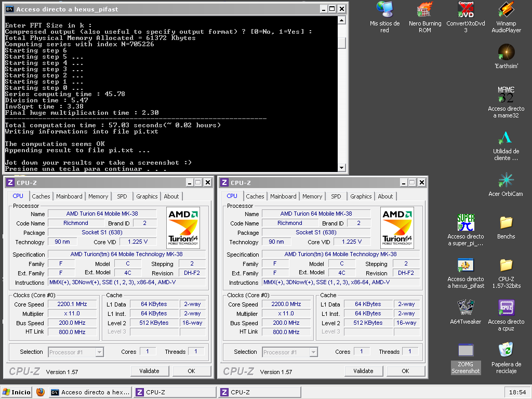Launch A64Tweaker desktop icon

[x=465, y=312]
